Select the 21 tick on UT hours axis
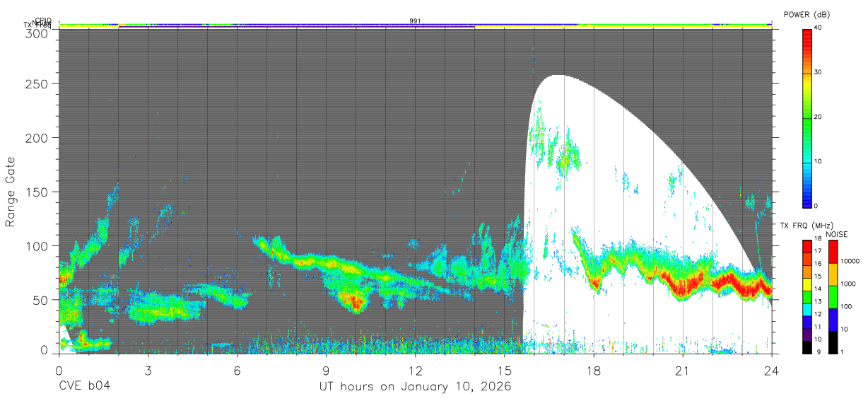 tap(683, 370)
